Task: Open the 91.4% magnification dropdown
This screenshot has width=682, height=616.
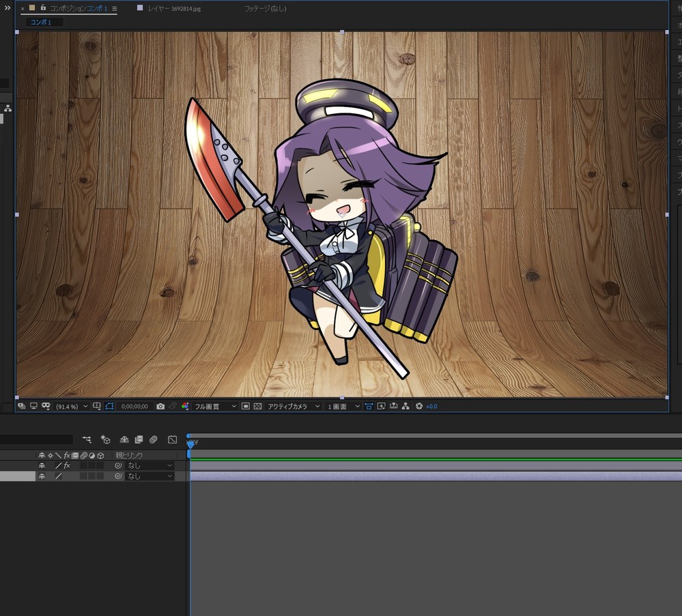Action: 72,406
